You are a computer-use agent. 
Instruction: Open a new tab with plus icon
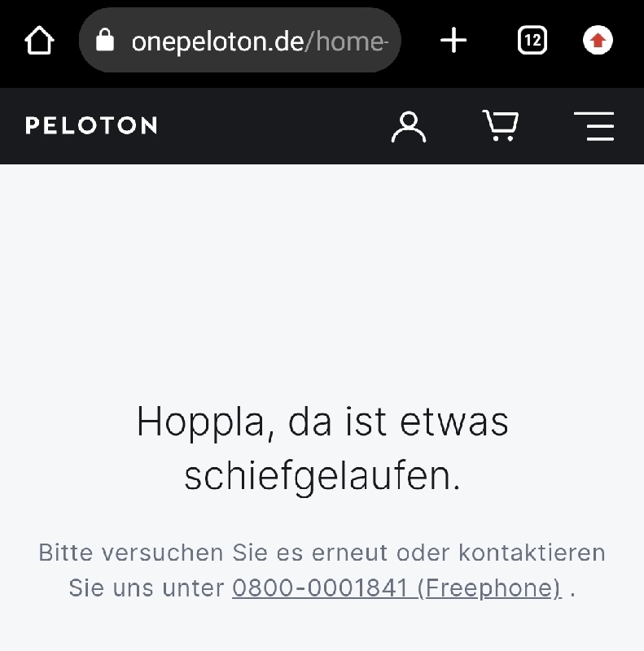point(453,40)
